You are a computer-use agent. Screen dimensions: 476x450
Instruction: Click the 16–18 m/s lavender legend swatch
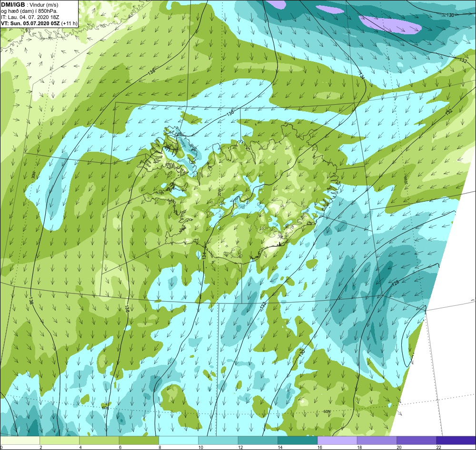click(337, 440)
